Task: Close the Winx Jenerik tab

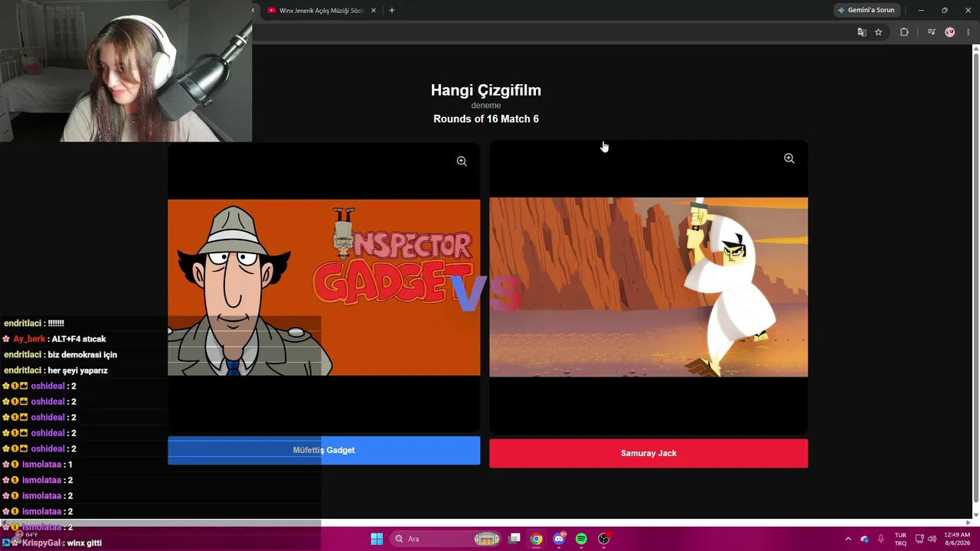Action: tap(374, 11)
